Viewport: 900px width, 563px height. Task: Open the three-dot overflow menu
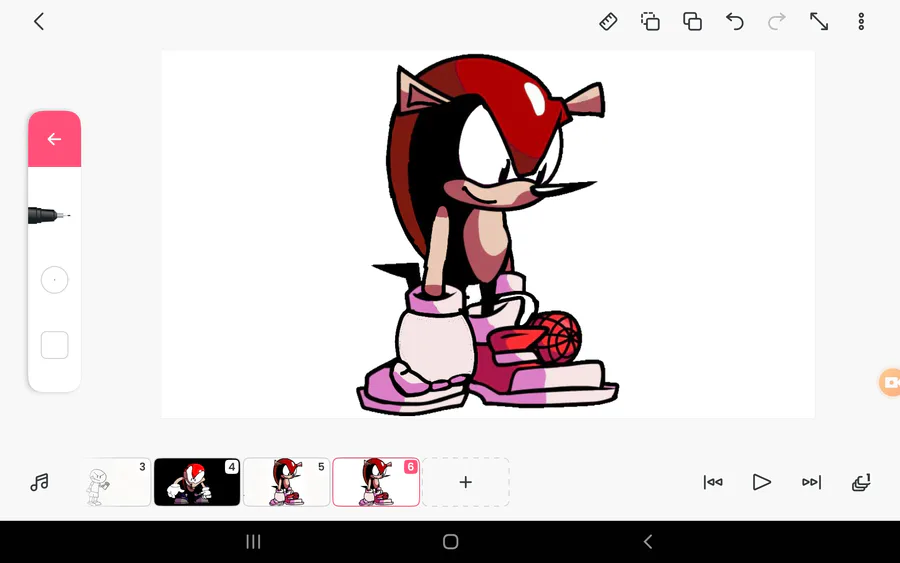tap(861, 22)
